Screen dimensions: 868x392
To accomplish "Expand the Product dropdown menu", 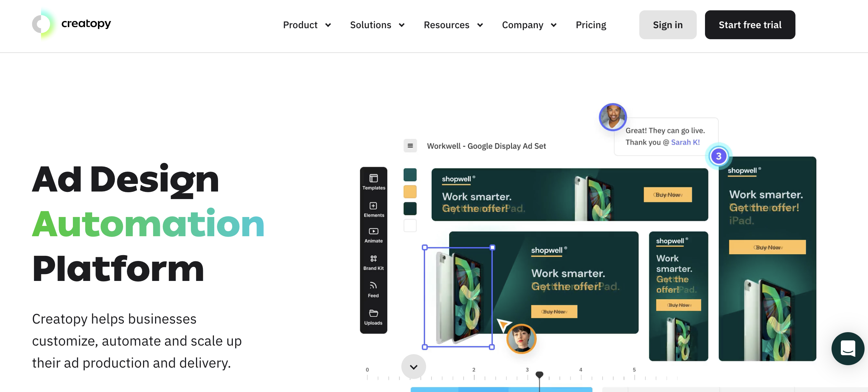I will tap(307, 25).
